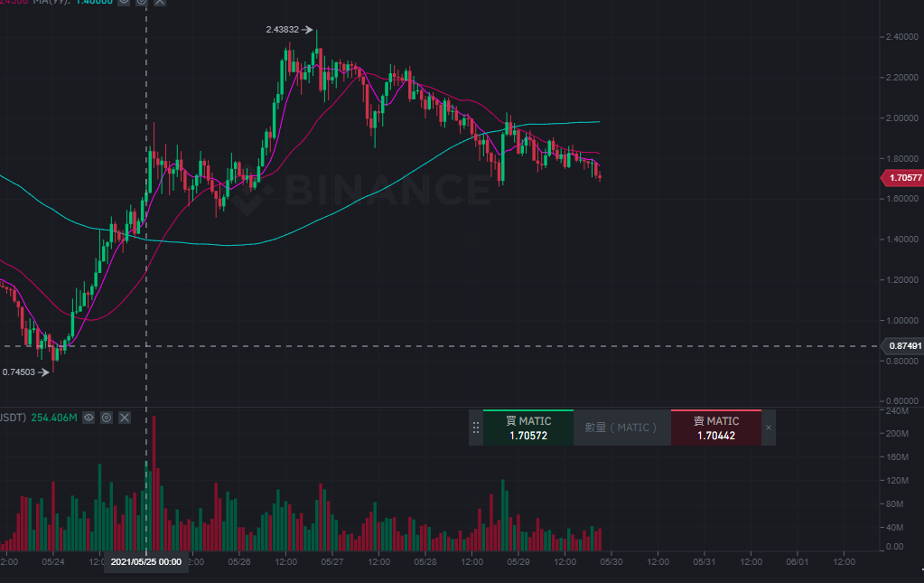Click the 160M level on volume axis
The width and height of the screenshot is (924, 583).
(x=898, y=456)
